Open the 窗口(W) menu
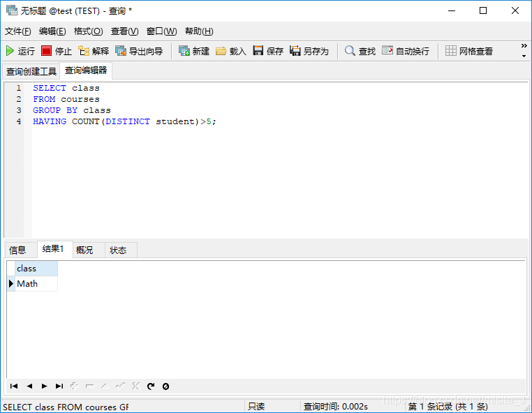 [x=161, y=31]
